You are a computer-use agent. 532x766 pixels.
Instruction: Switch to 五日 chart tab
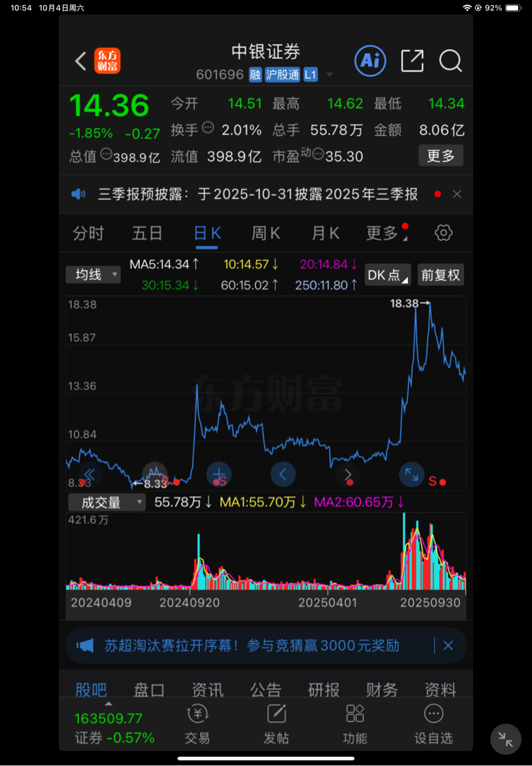coord(147,233)
